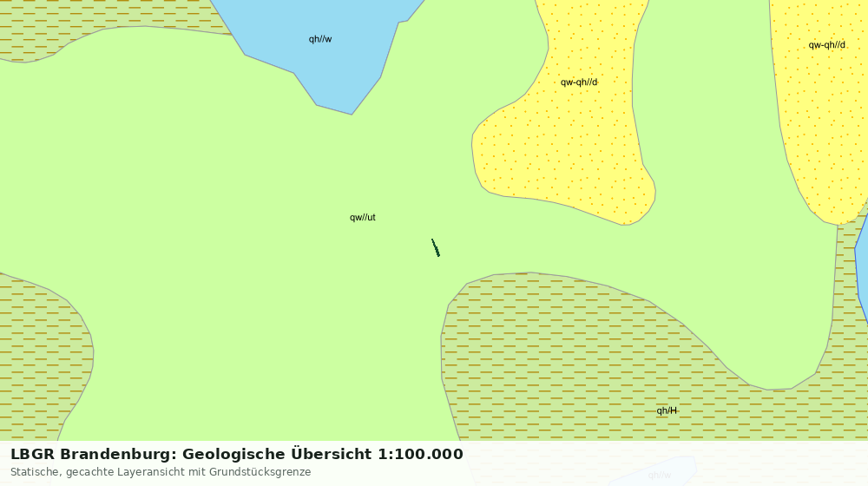Viewport: 868px width, 486px height.
Task: Select the qh/H peat area label
Action: [667, 410]
